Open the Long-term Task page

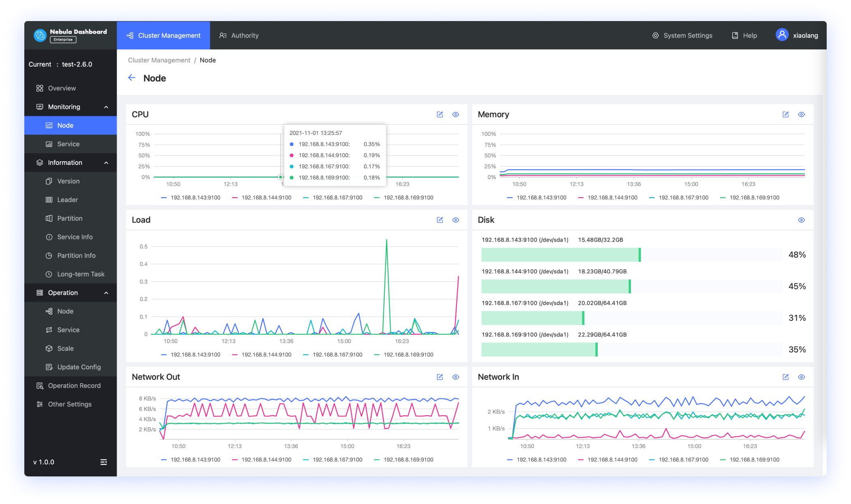(80, 274)
